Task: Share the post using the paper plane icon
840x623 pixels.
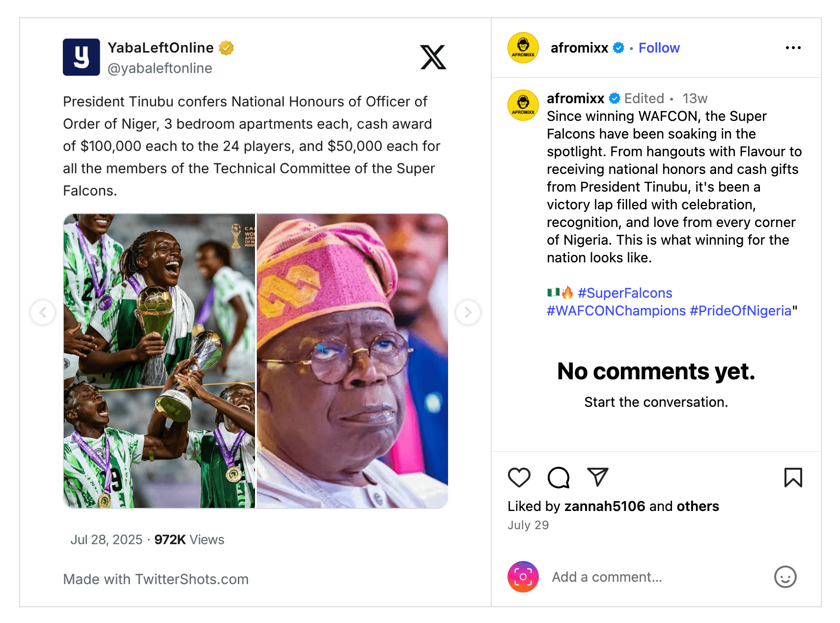Action: 597,476
